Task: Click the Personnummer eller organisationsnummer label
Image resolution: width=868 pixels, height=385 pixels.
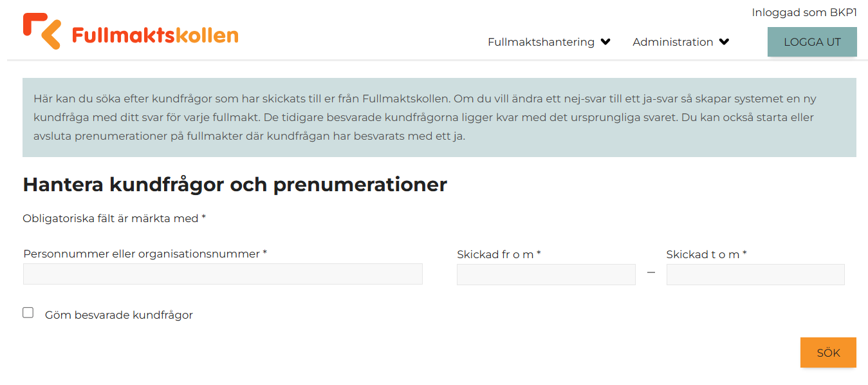Action: point(142,254)
